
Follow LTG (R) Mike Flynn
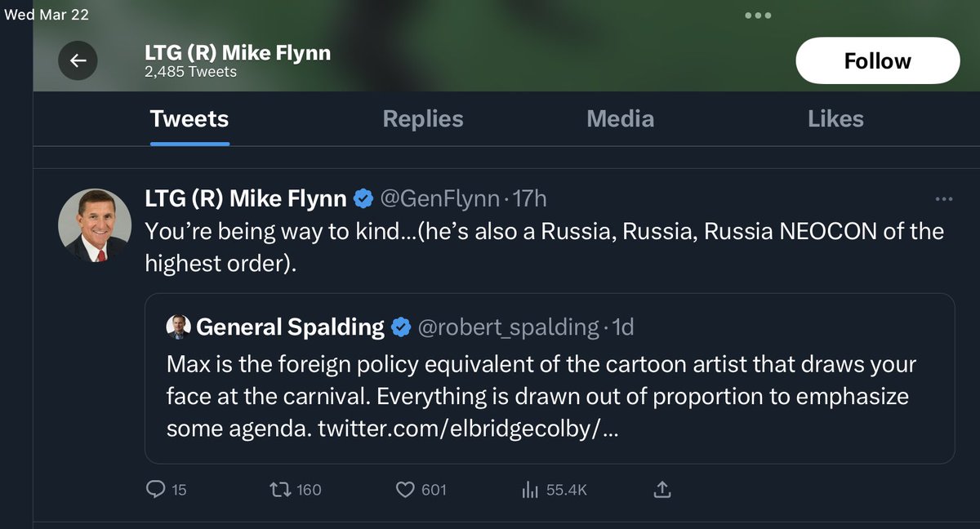click(x=877, y=61)
